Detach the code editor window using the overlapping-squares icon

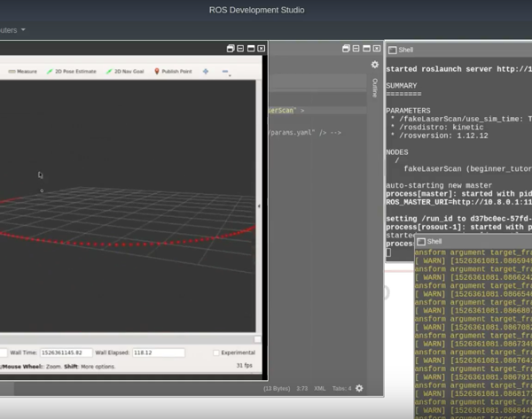pyautogui.click(x=346, y=49)
